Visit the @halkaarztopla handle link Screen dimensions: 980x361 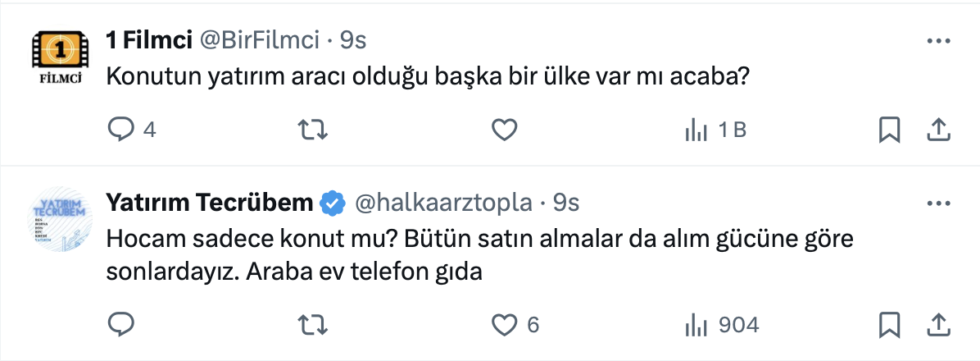pos(442,203)
